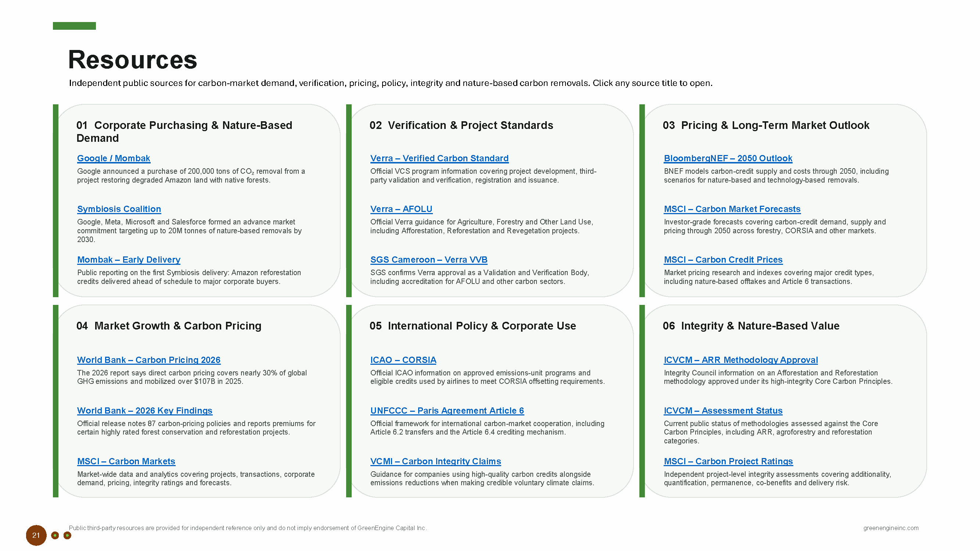
Task: Open the MSCI – Carbon Markets link
Action: [x=126, y=461]
